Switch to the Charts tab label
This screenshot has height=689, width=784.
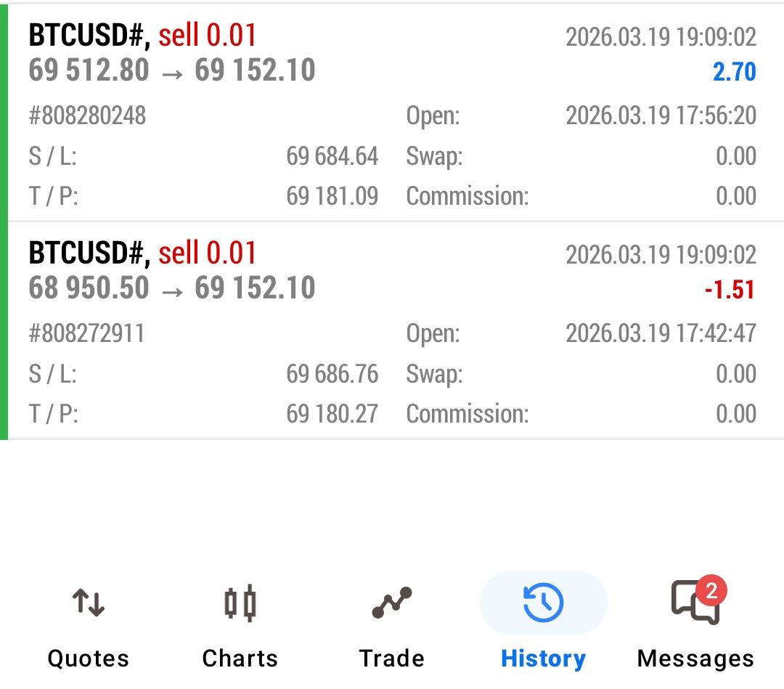click(240, 659)
